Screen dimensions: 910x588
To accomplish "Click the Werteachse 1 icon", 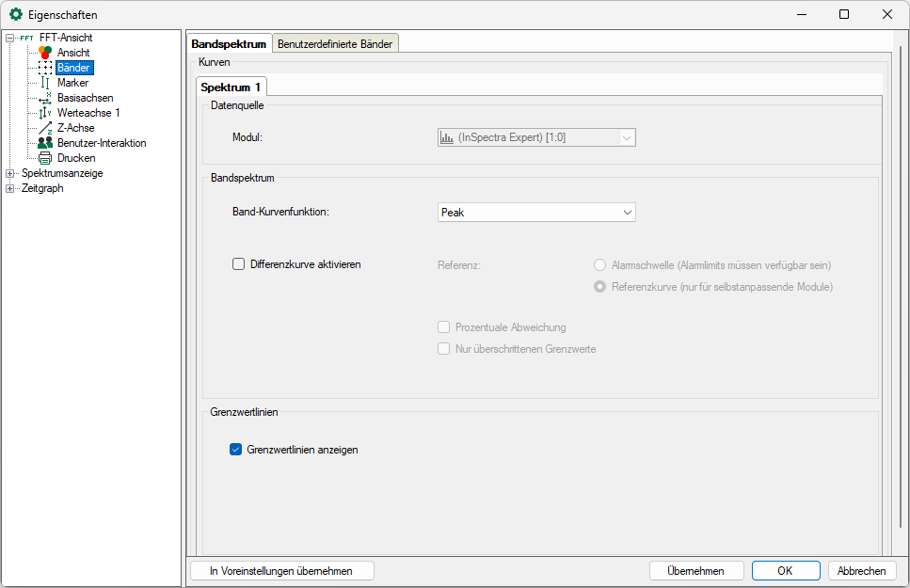I will coord(45,113).
